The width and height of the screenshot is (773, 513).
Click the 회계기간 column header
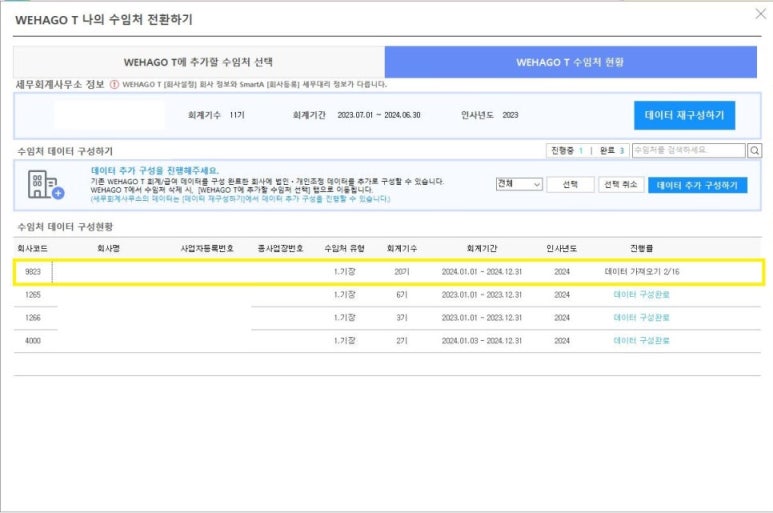[x=482, y=248]
